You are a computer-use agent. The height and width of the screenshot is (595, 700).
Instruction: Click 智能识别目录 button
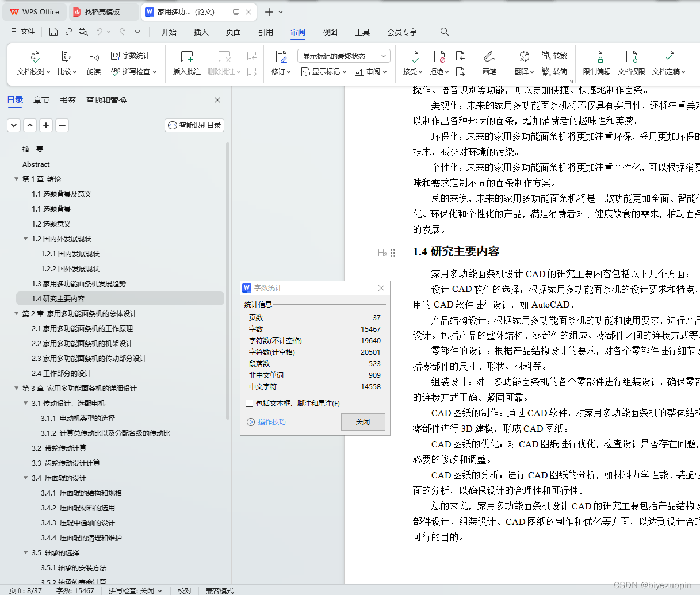pyautogui.click(x=194, y=125)
